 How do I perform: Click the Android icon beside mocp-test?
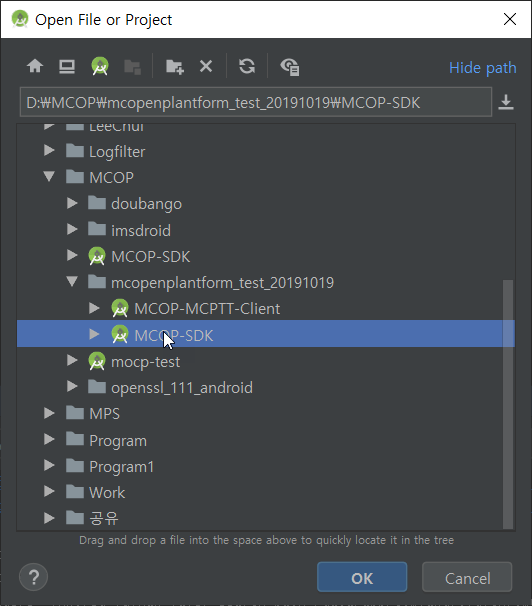[97, 361]
